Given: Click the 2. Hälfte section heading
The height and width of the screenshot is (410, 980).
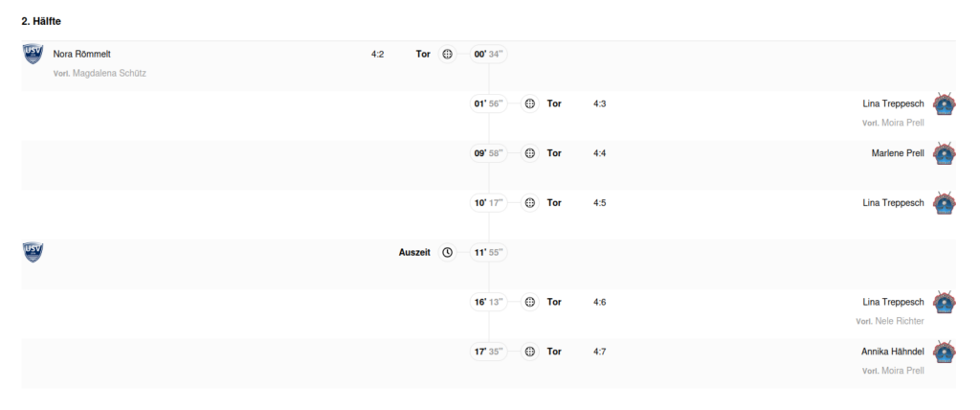Looking at the screenshot, I should click(41, 21).
